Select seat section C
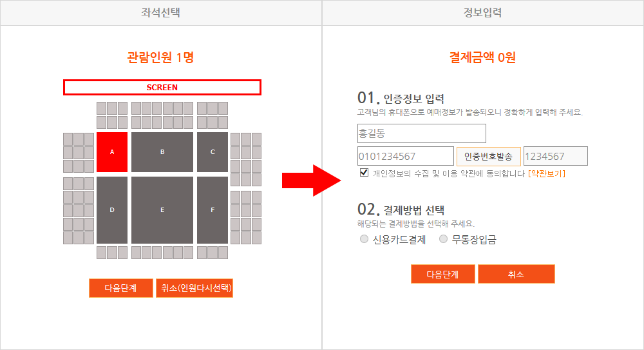 (213, 151)
